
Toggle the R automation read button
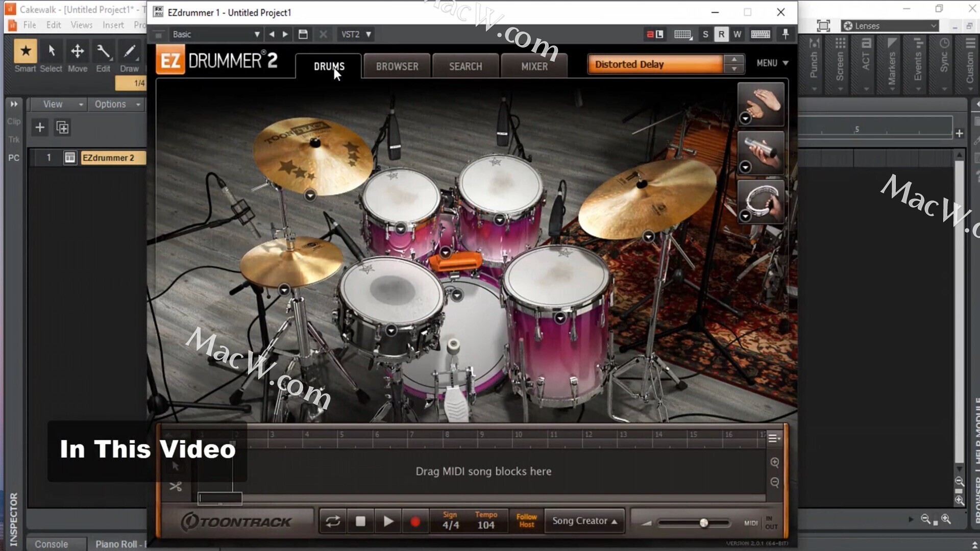click(x=721, y=34)
